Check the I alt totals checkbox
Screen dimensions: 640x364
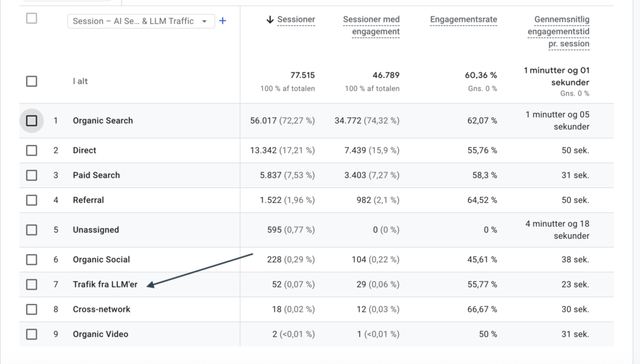31,81
